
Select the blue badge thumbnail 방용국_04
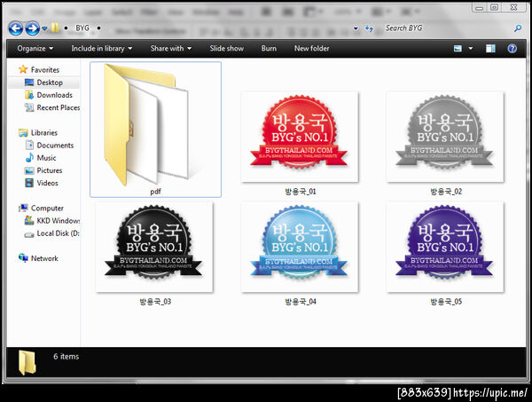(300, 247)
